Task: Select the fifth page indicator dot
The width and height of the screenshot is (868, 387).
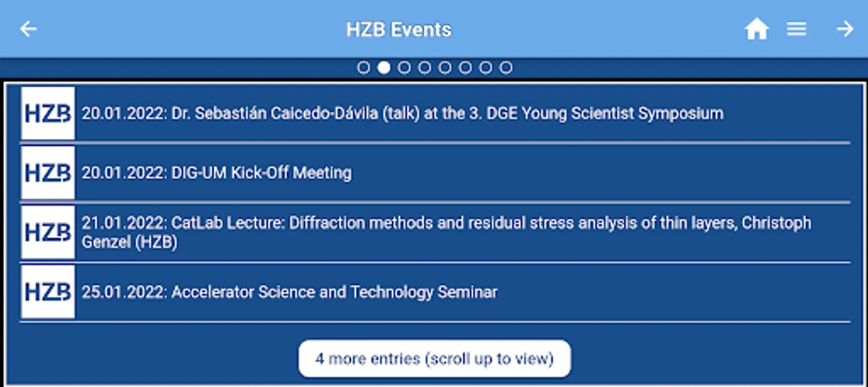Action: pos(445,68)
